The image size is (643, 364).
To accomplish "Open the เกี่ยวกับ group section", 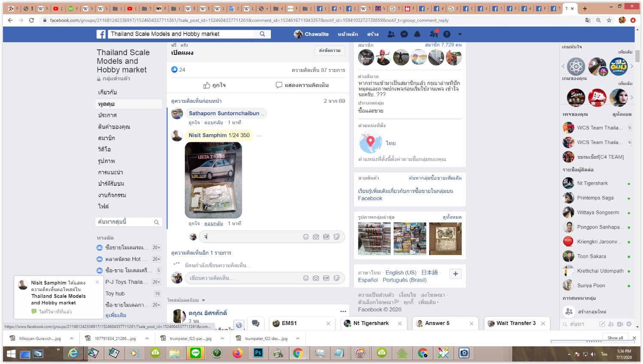I will click(107, 92).
